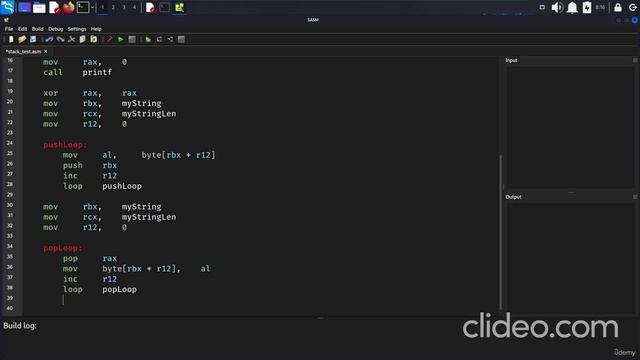
Task: Click myStringLen on line 21
Action: point(149,114)
